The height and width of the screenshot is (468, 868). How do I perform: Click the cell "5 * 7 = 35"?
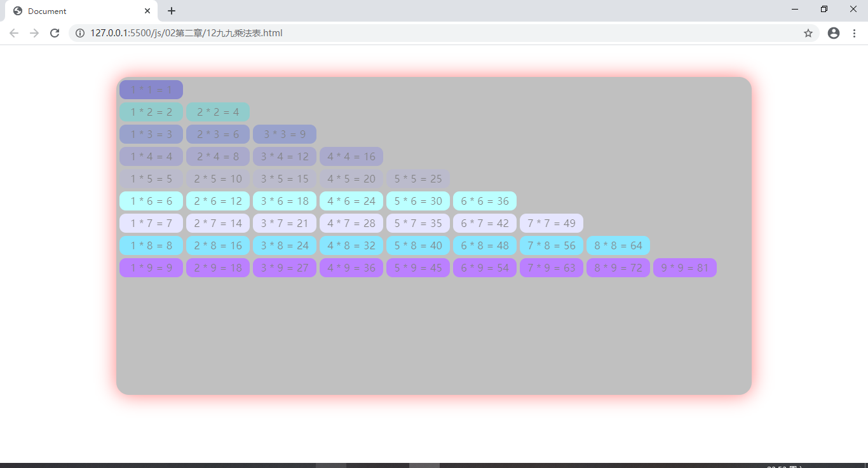coord(418,223)
